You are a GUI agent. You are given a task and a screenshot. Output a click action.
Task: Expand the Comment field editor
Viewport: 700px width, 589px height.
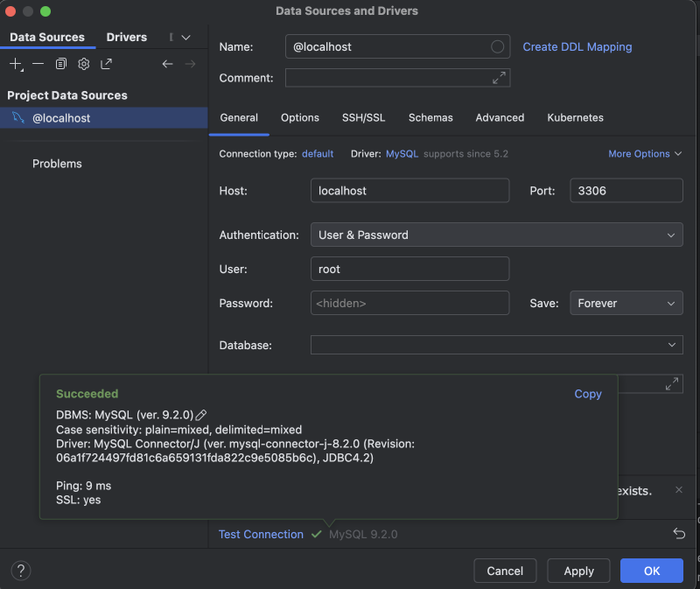click(499, 78)
